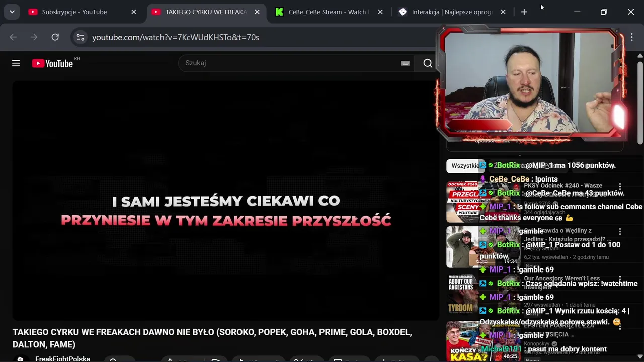Switch to the Interakcja tab
This screenshot has height=362, width=644.
tap(451, 12)
